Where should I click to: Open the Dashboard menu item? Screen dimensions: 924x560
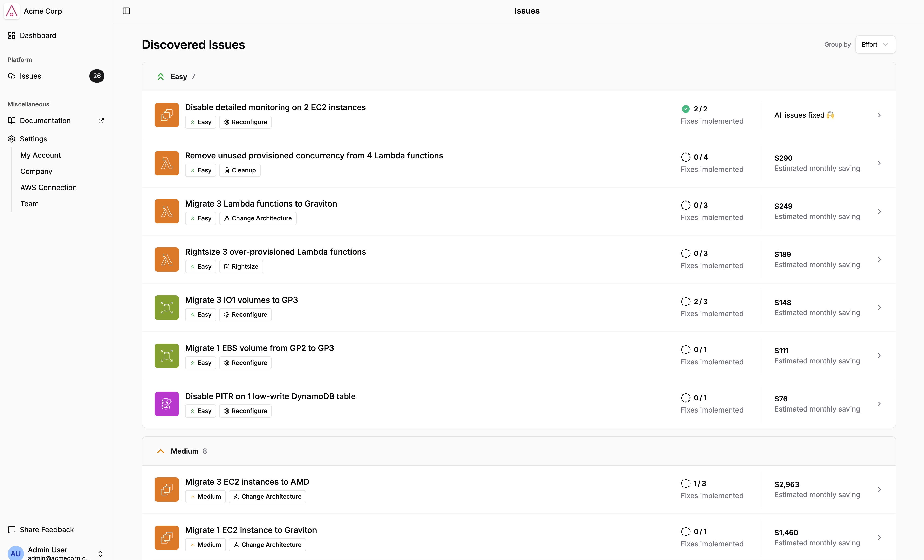[38, 36]
